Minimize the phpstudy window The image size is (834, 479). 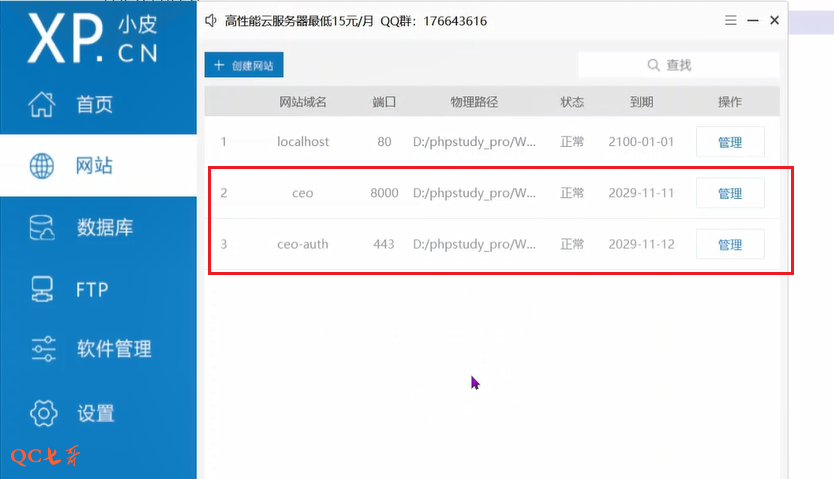click(x=752, y=20)
